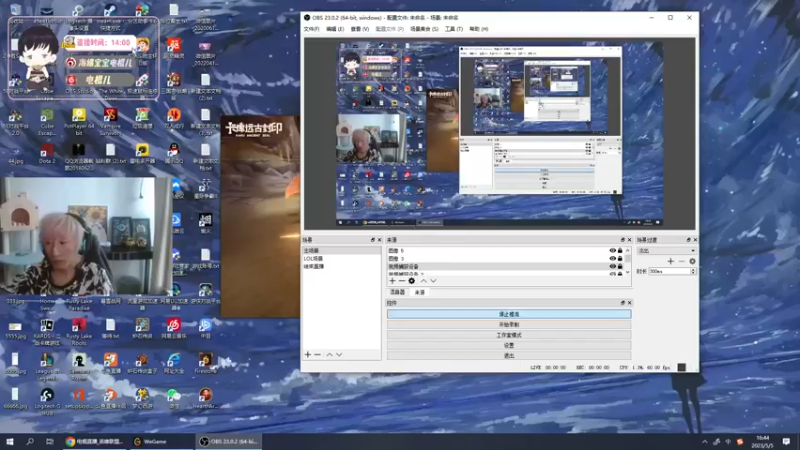Screen dimensions: 800x450
Task: Toggle visibility of the 图像 5 source
Action: [613, 251]
